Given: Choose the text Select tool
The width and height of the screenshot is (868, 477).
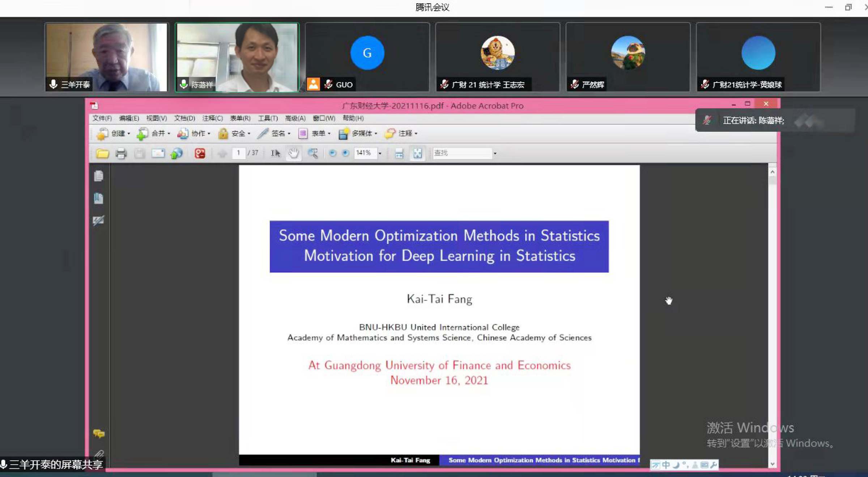Looking at the screenshot, I should [275, 153].
